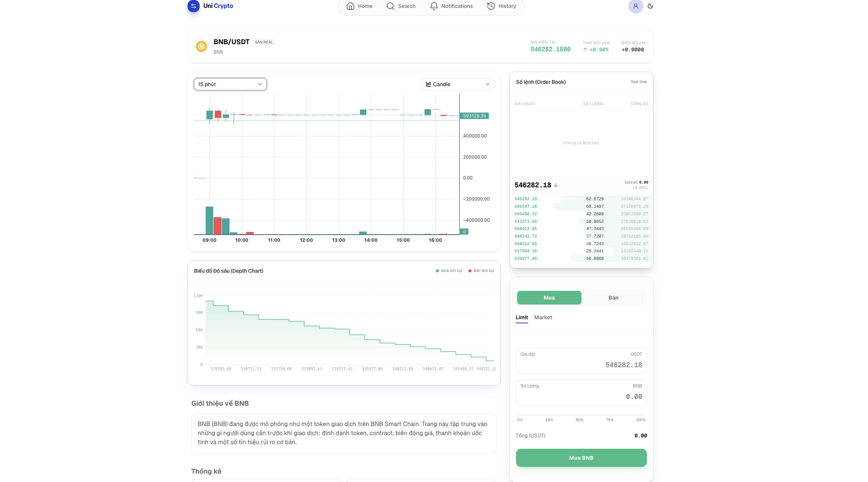Select order book price 545547.16

pos(525,206)
